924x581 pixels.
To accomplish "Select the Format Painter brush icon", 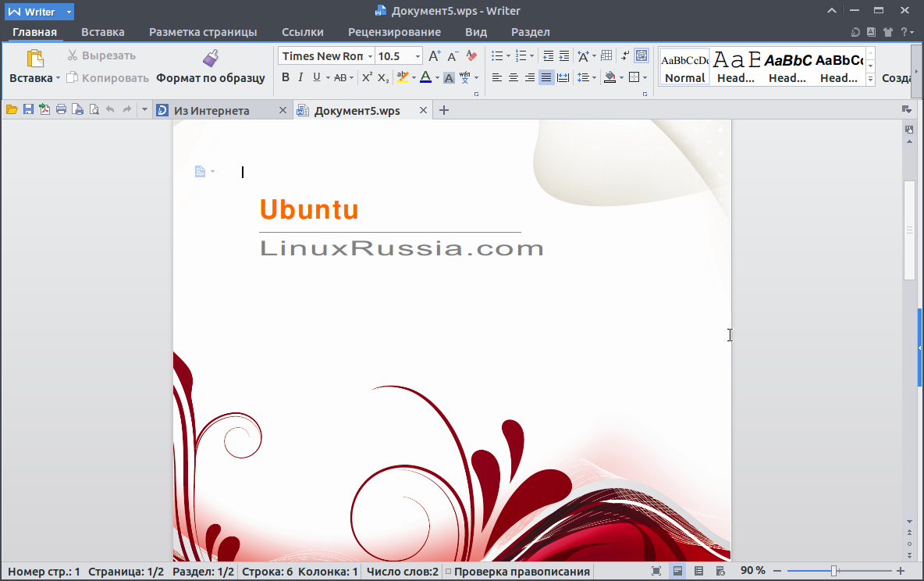I will (x=211, y=58).
